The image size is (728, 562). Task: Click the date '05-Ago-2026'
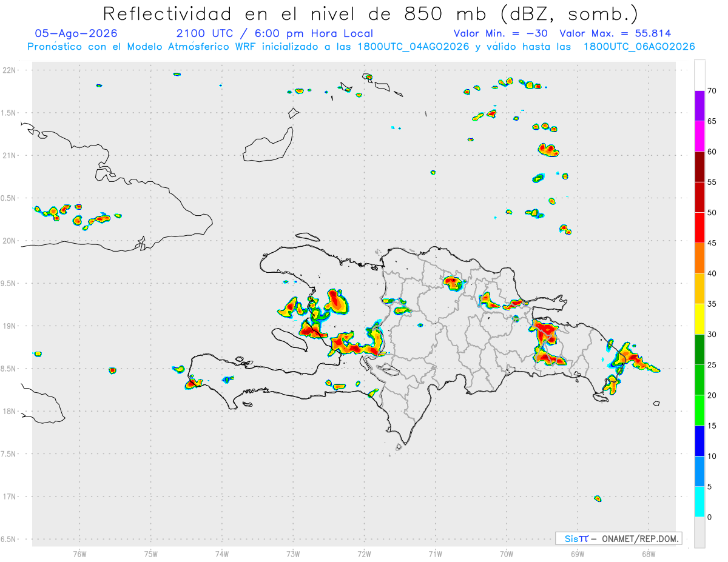point(76,33)
